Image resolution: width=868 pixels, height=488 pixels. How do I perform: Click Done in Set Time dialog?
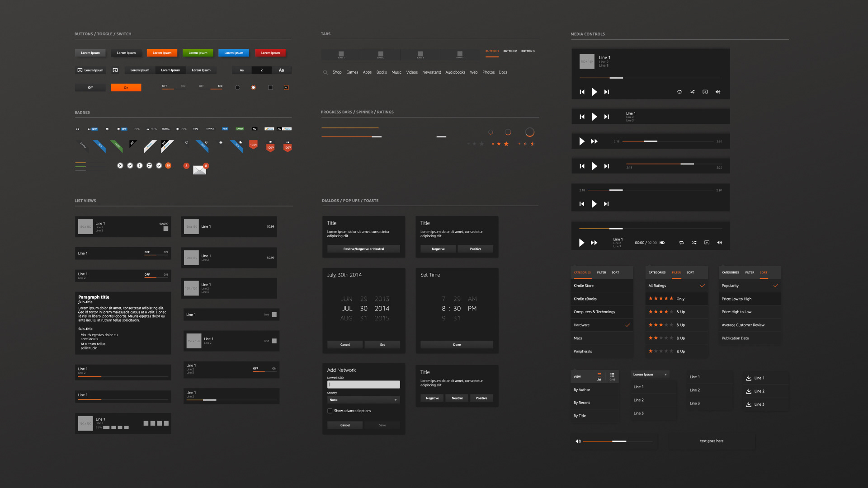tap(457, 345)
